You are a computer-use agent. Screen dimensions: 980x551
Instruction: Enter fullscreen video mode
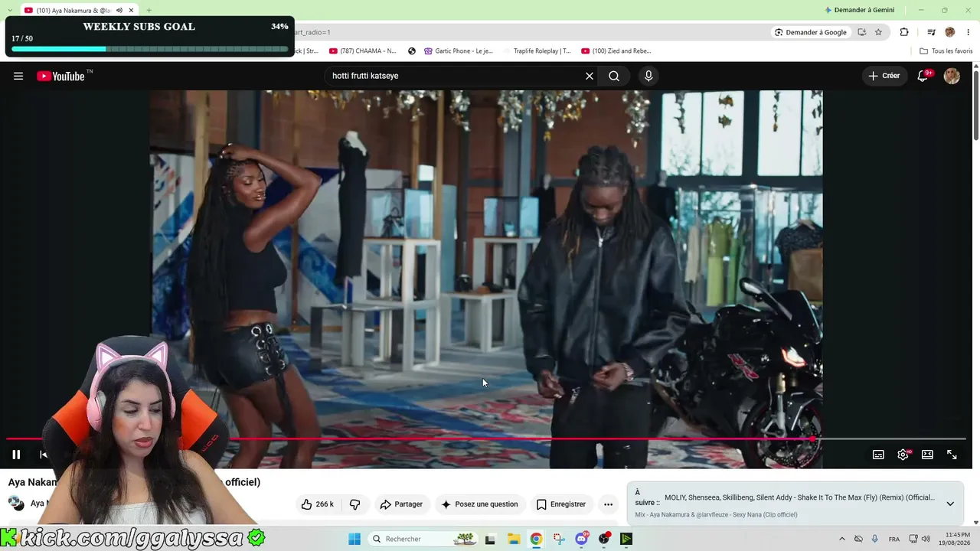pyautogui.click(x=952, y=455)
